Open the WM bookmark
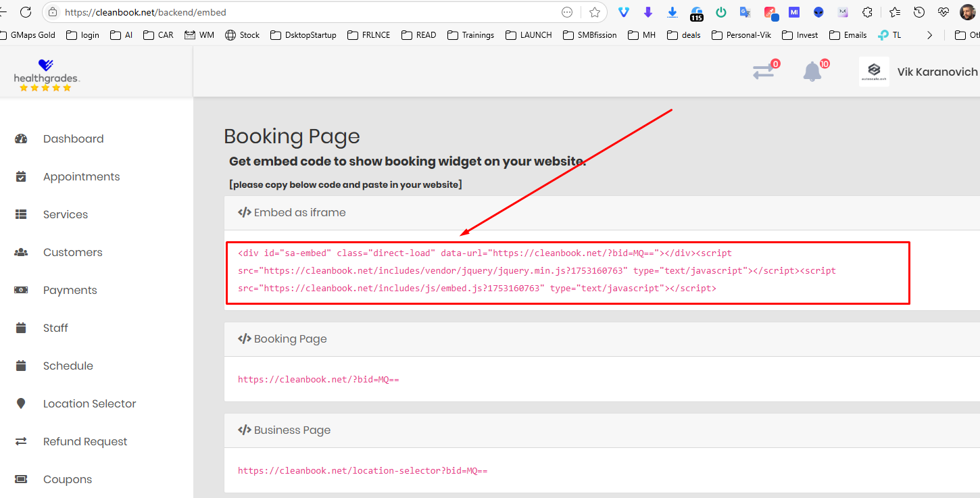The width and height of the screenshot is (980, 498). (199, 35)
